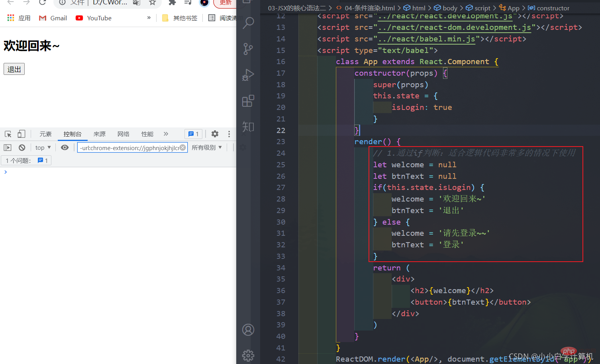Open the Extensions view in VS Code

[248, 101]
